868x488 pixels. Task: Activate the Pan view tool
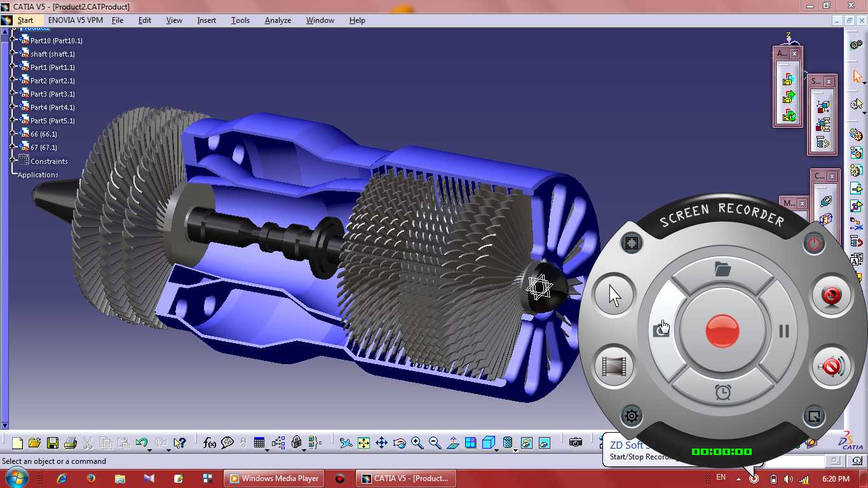point(381,443)
